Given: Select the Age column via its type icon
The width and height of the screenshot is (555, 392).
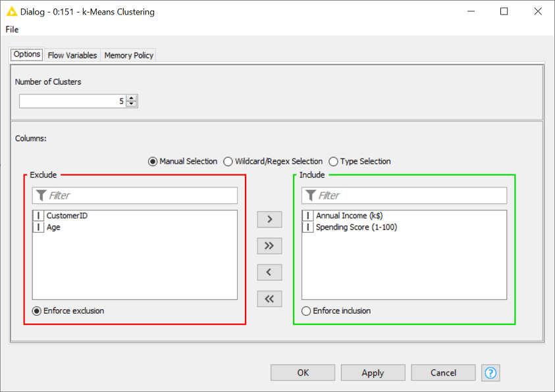Looking at the screenshot, I should [x=40, y=227].
